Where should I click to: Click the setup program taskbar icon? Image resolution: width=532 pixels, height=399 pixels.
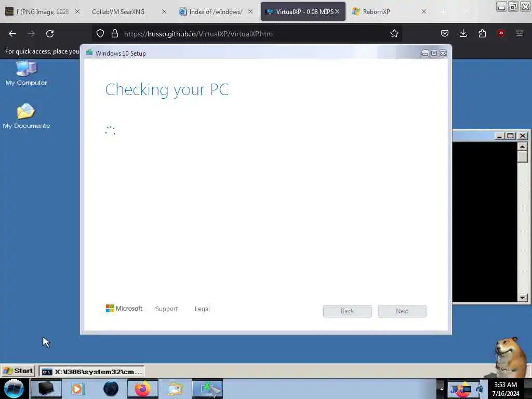207,389
